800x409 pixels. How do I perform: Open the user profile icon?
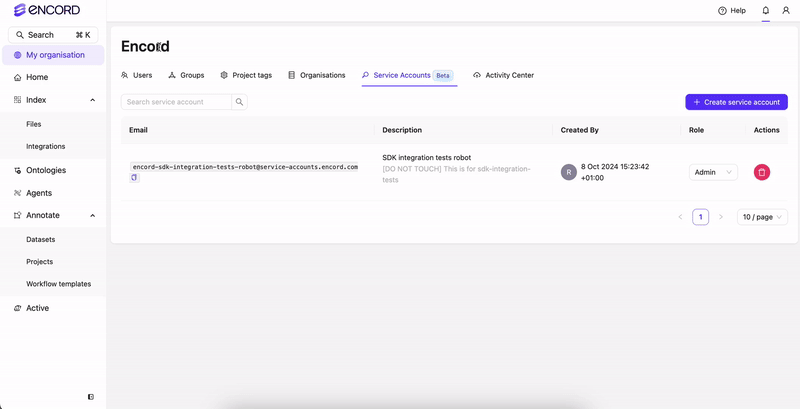[786, 10]
